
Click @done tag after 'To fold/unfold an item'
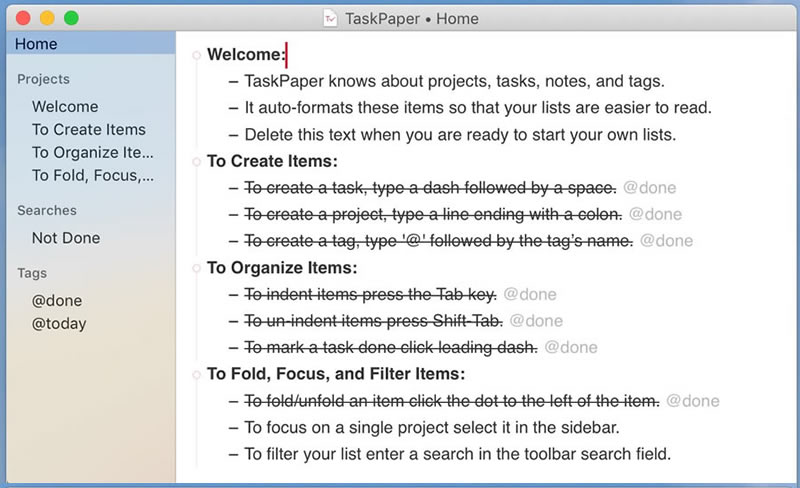[693, 401]
